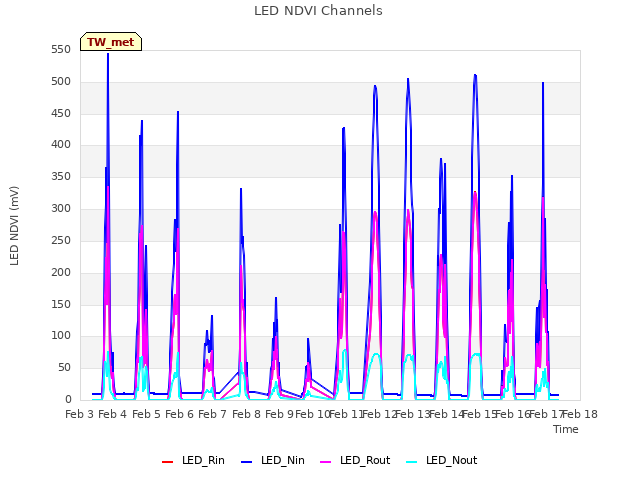The image size is (640, 480).
Task: Click the 350 y-axis tick label
Action: pos(61,177)
